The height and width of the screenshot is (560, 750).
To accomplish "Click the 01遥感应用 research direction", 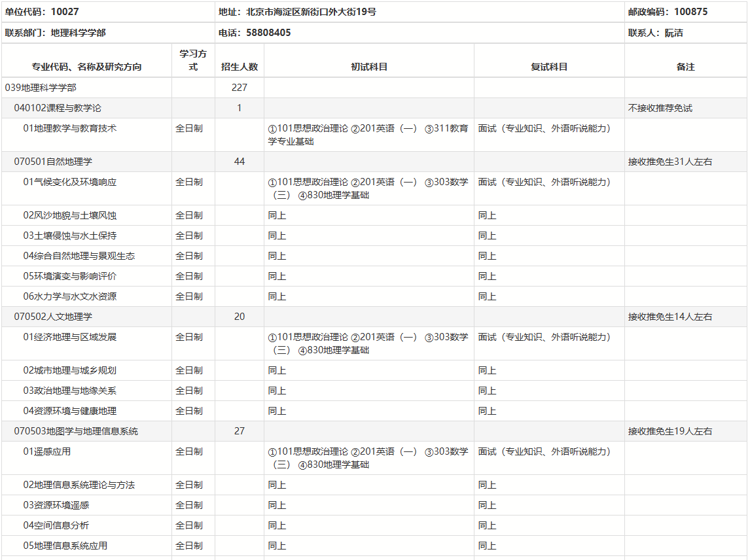I will coord(47,451).
